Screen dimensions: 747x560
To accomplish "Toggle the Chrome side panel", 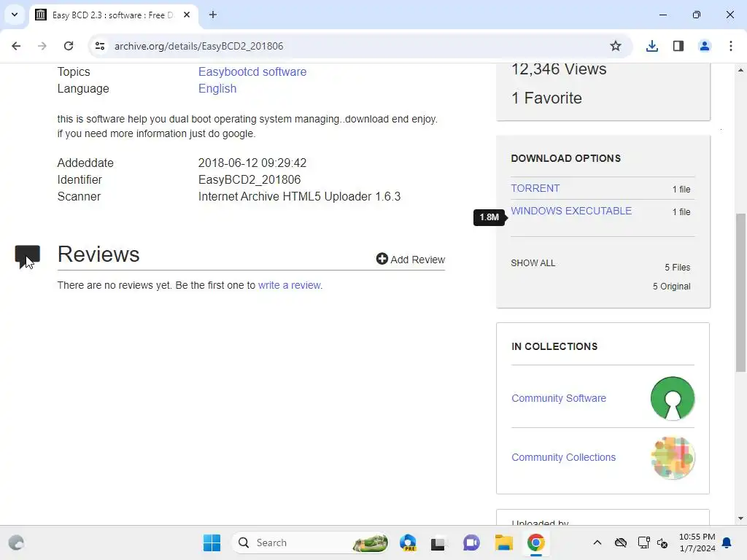I will (x=678, y=46).
